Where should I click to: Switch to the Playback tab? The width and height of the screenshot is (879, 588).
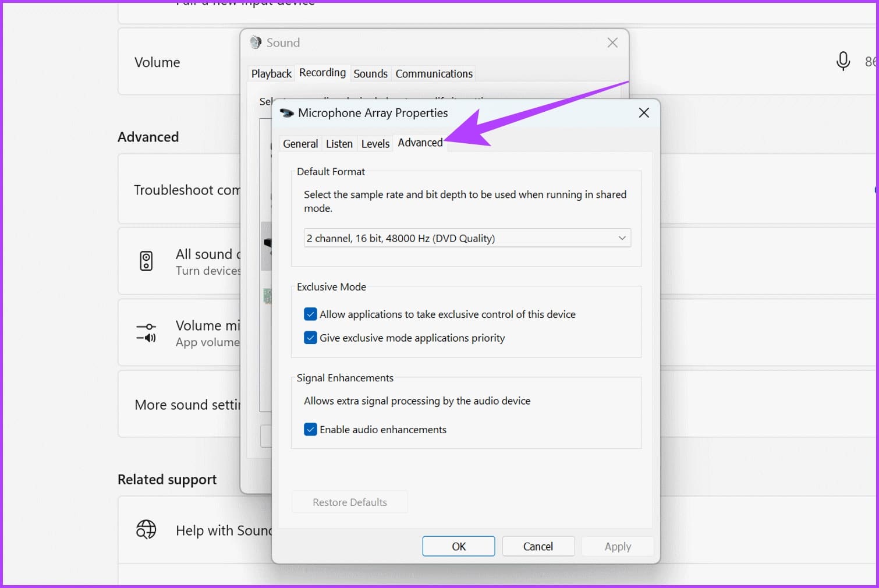click(x=271, y=73)
